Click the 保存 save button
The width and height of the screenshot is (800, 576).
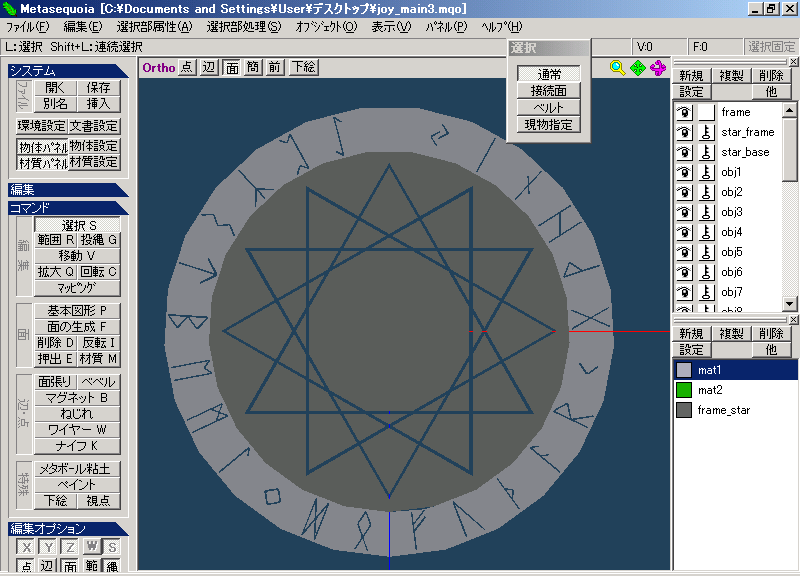(x=98, y=88)
